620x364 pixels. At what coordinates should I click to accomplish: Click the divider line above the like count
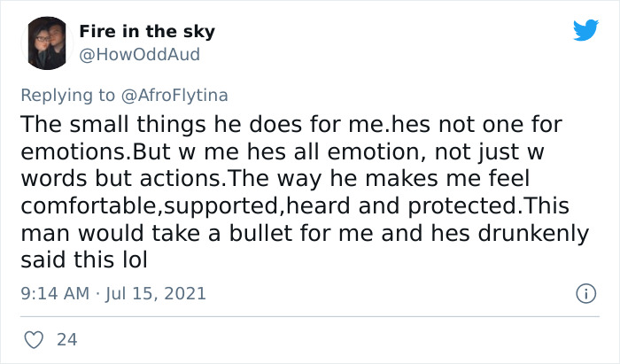point(310,316)
